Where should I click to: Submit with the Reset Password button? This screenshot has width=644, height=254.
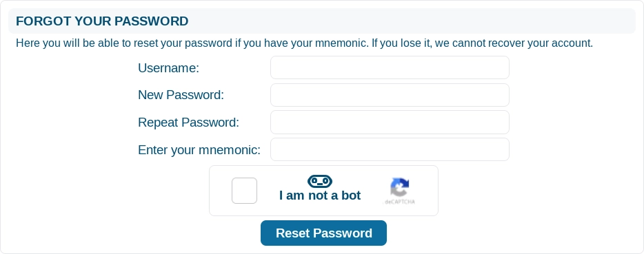tap(323, 233)
